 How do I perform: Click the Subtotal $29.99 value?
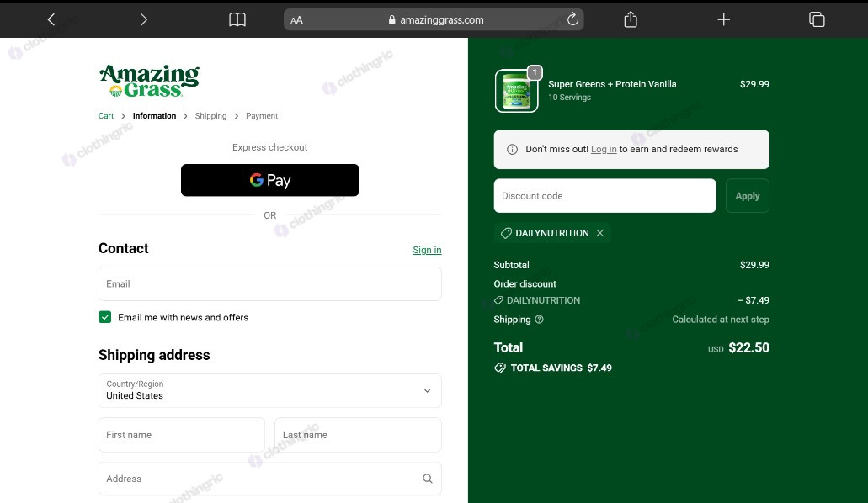[754, 265]
